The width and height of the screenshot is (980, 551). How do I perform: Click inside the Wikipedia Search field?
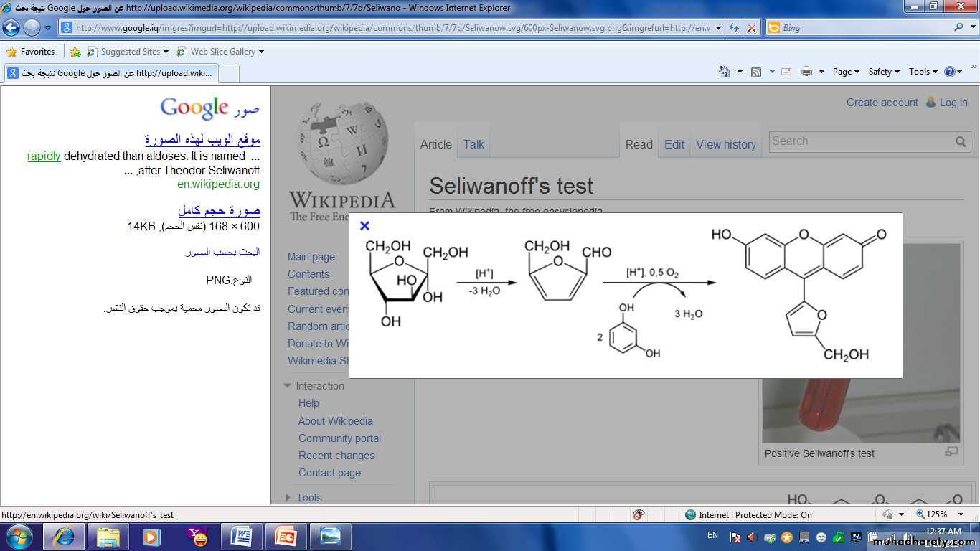tap(861, 141)
